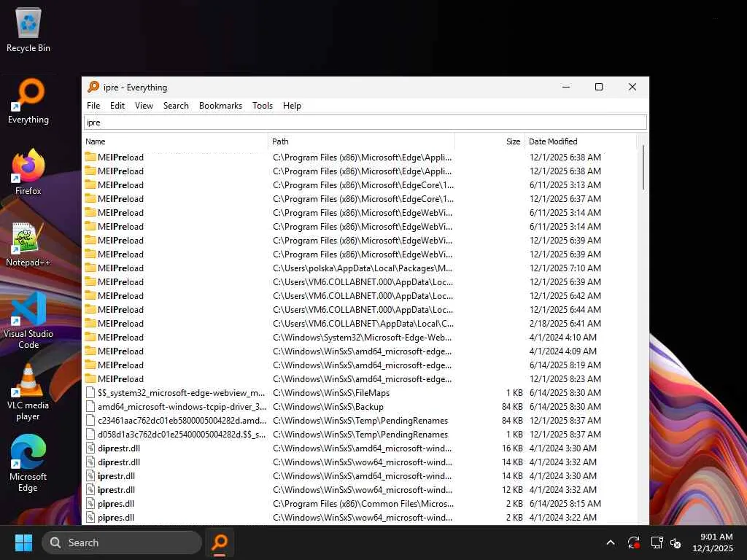747x560 pixels.
Task: Click the Everything window title bar icon
Action: pos(93,87)
